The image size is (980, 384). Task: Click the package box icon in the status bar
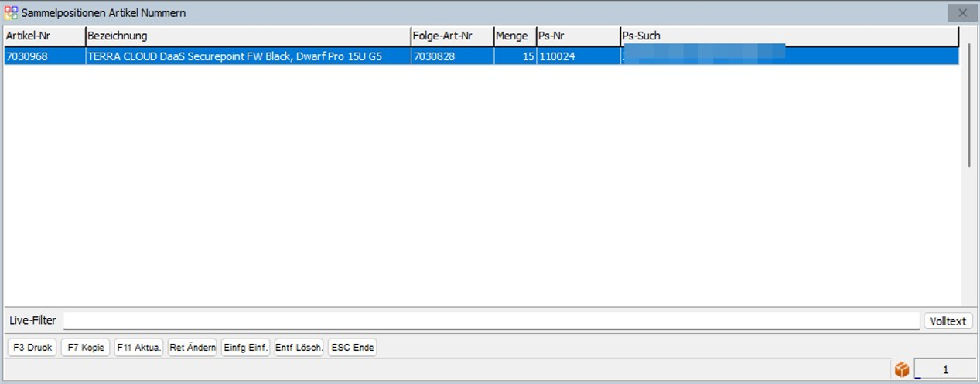coord(902,370)
